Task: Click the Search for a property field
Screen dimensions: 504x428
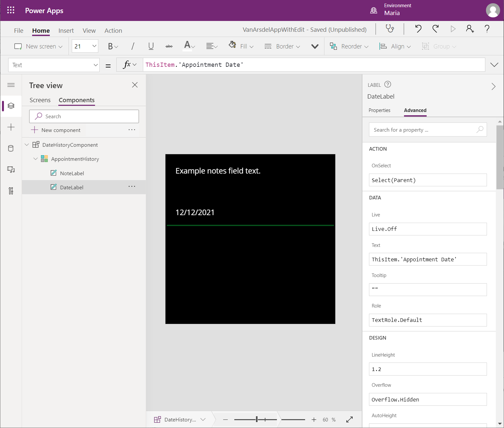Action: pos(428,130)
